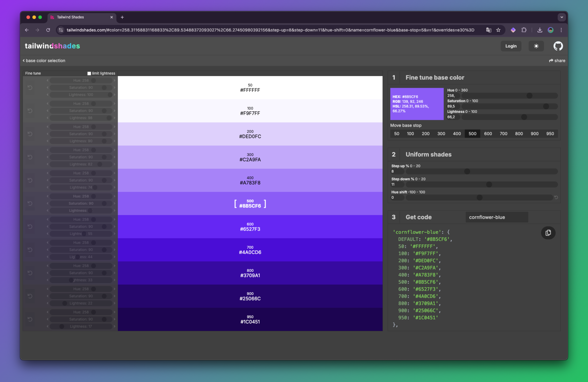Adjust the Step down % slider
Viewport: 588px width, 382px height.
pos(481,185)
